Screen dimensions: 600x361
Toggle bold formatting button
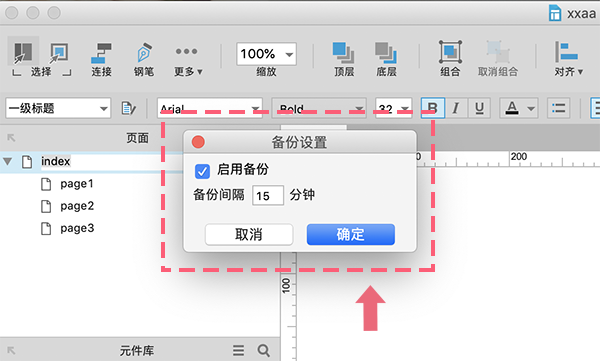[432, 108]
